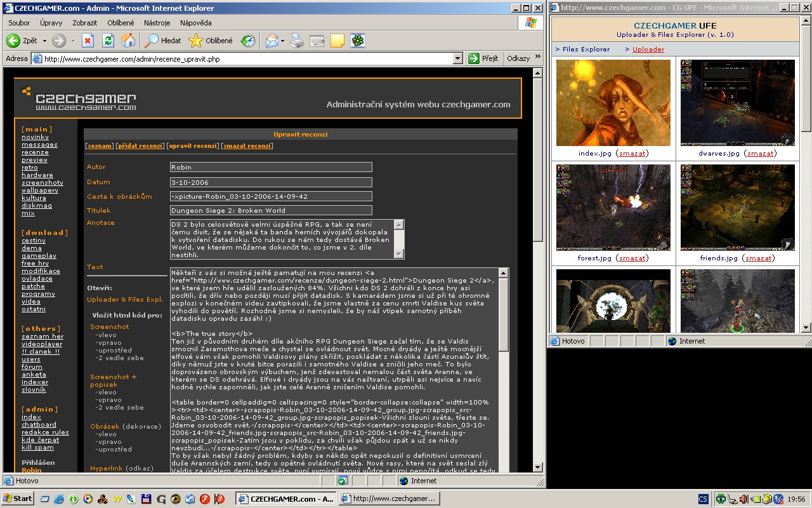Open the wallpapery sidebar link

click(x=40, y=190)
